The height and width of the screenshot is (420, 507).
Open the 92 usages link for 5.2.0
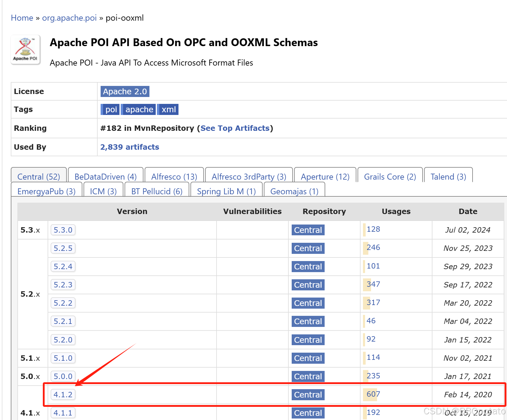371,339
